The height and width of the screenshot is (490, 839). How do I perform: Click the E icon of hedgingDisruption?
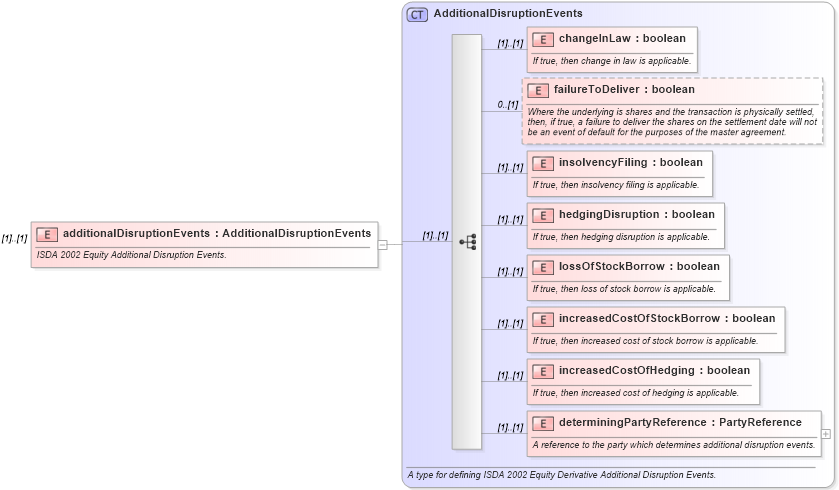click(x=543, y=216)
